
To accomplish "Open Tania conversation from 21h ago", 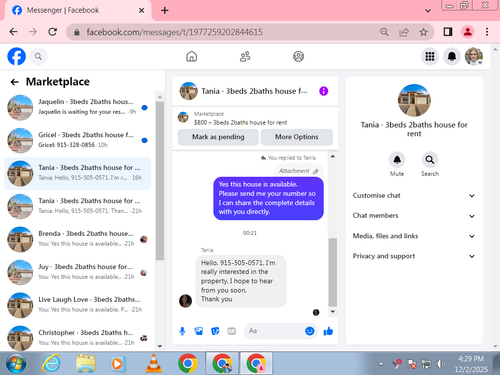I will (x=77, y=206).
